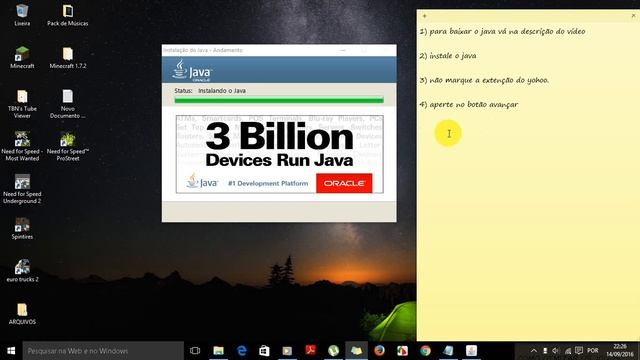The image size is (640, 360).
Task: Open the green uTorrent taskbar icon
Action: click(x=333, y=351)
